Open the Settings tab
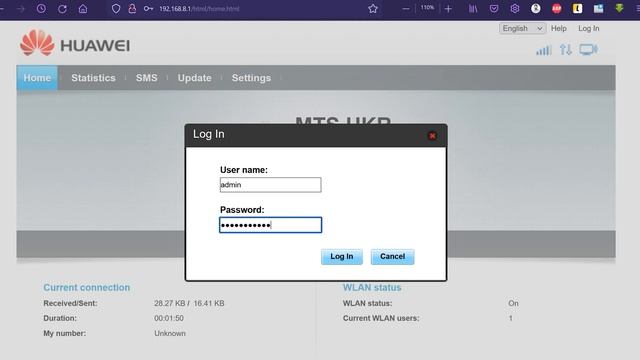 251,78
